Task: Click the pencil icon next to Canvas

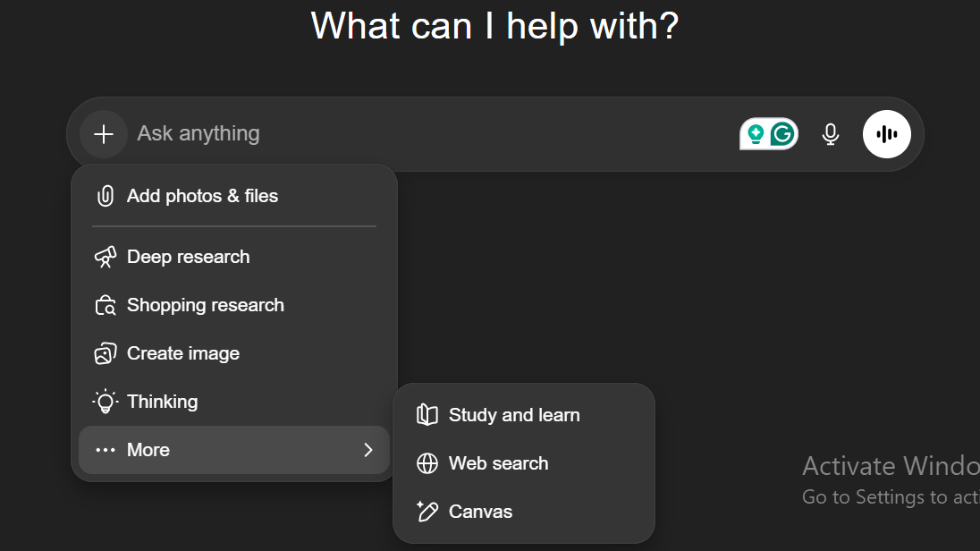Action: tap(427, 512)
